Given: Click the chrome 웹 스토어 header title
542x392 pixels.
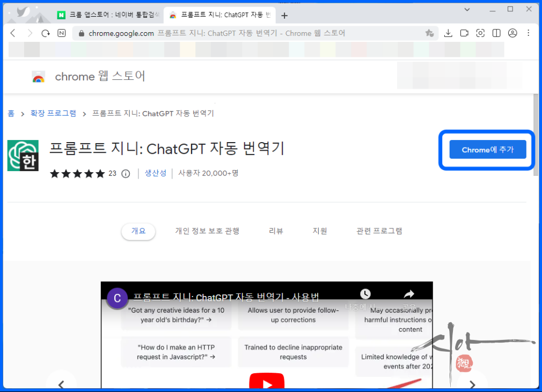Looking at the screenshot, I should click(x=100, y=76).
